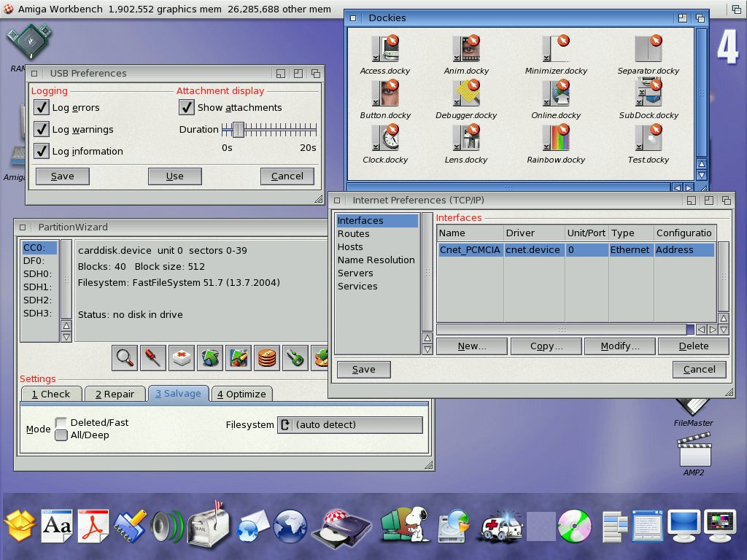Toggle the Log errors checkbox
The height and width of the screenshot is (560, 747).
(42, 107)
